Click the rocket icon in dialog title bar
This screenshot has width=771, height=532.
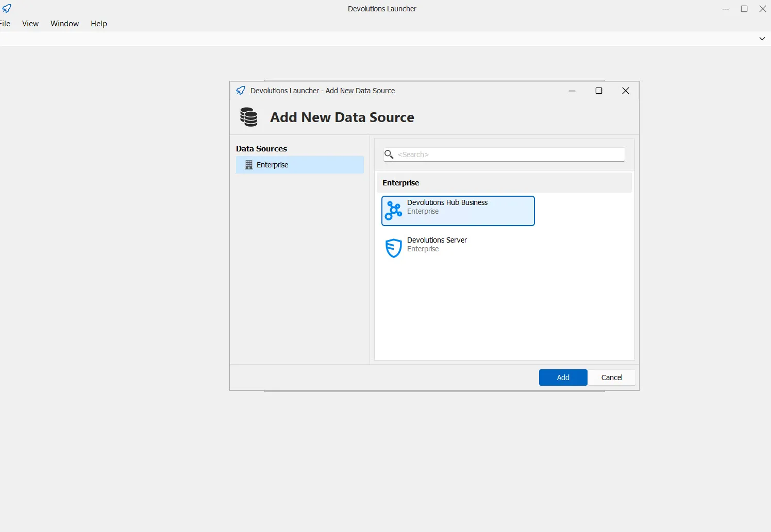[241, 91]
